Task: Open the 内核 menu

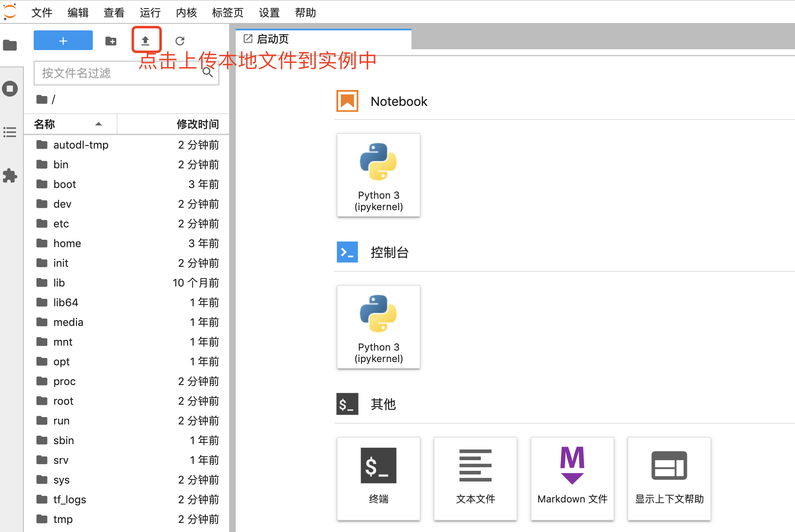Action: [186, 13]
